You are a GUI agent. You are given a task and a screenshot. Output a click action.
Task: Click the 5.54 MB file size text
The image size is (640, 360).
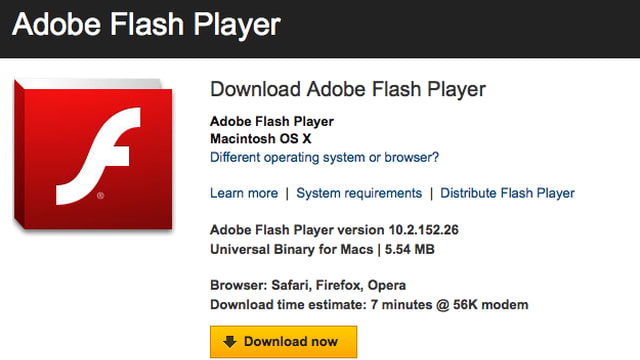coord(410,249)
